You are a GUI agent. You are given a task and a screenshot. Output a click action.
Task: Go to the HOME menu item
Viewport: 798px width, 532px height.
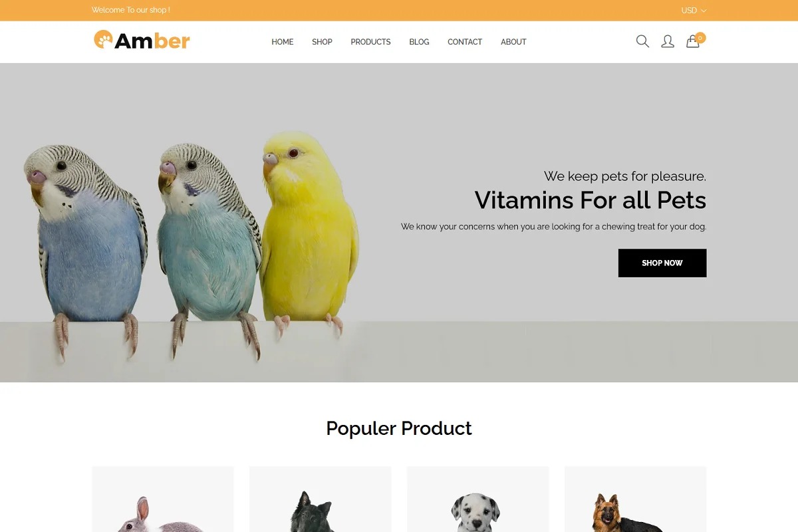pyautogui.click(x=283, y=42)
